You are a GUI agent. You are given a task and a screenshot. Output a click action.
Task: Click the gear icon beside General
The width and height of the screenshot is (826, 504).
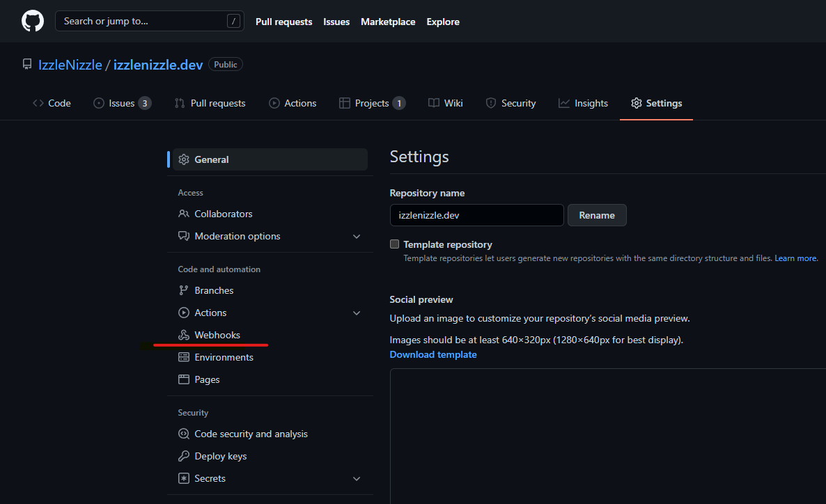(x=184, y=159)
